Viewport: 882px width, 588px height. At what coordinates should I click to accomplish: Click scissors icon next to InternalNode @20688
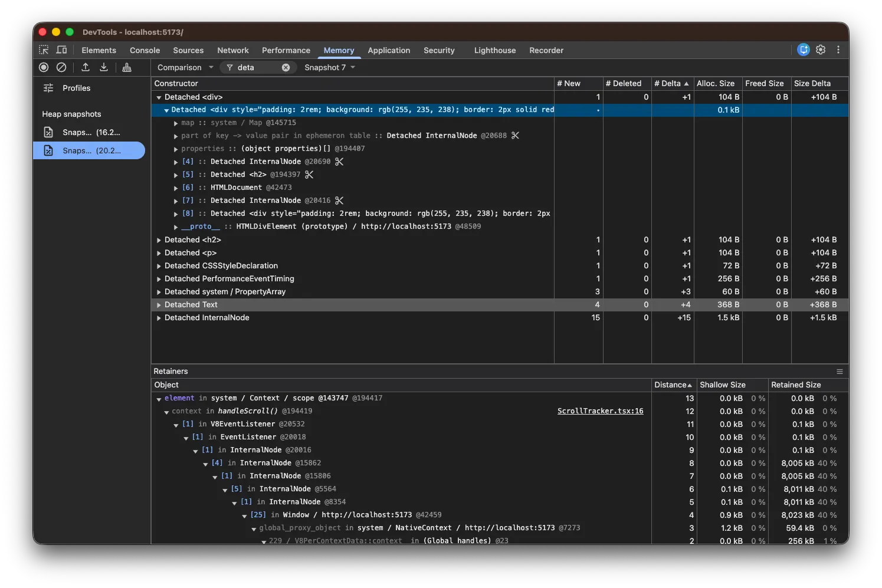point(515,136)
